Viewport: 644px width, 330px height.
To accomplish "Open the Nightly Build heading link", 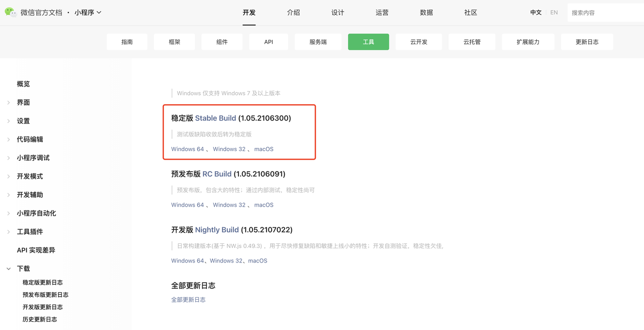I will [x=217, y=230].
